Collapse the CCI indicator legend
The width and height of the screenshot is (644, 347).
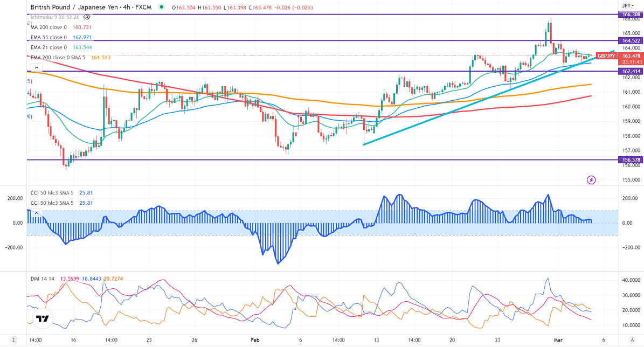click(36, 213)
